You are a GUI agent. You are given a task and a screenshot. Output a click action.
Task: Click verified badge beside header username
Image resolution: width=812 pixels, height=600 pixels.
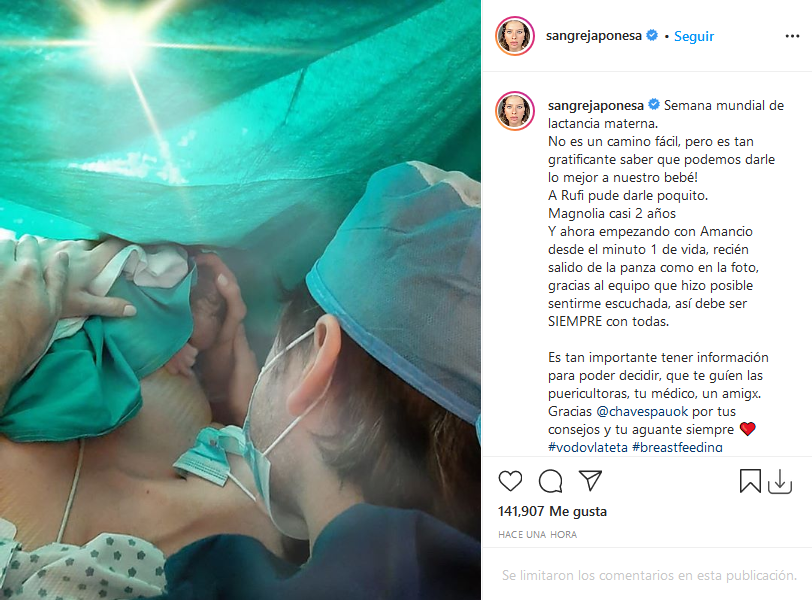point(652,35)
